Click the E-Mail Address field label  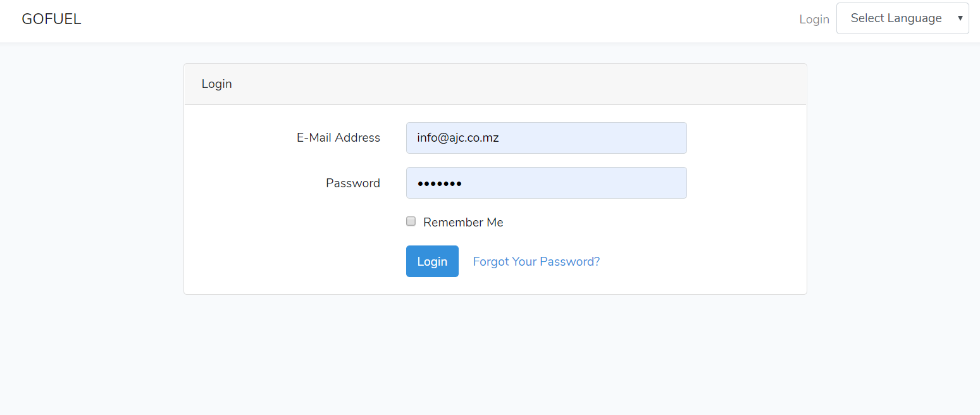pyautogui.click(x=338, y=137)
